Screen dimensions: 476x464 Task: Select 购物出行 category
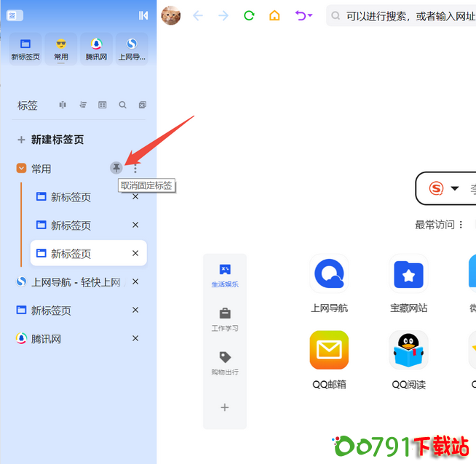point(225,364)
